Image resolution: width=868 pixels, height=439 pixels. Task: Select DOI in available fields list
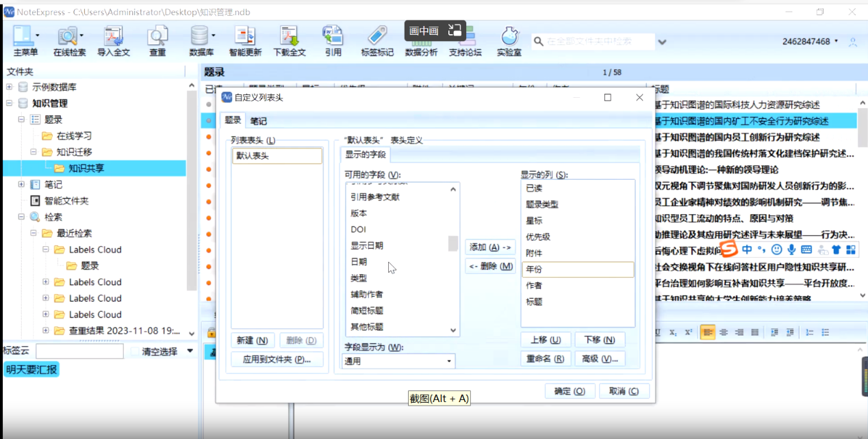coord(359,230)
